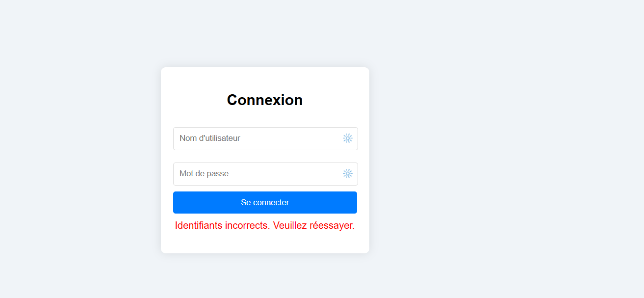This screenshot has width=644, height=298.
Task: Place the cursor on the Mot de passe placeholder
Action: pyautogui.click(x=204, y=174)
